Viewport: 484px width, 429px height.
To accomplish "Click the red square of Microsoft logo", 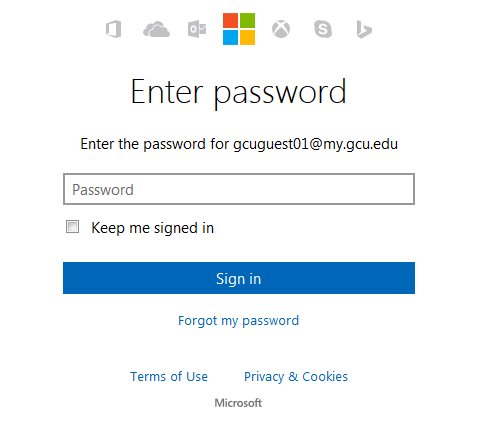I will click(x=230, y=21).
